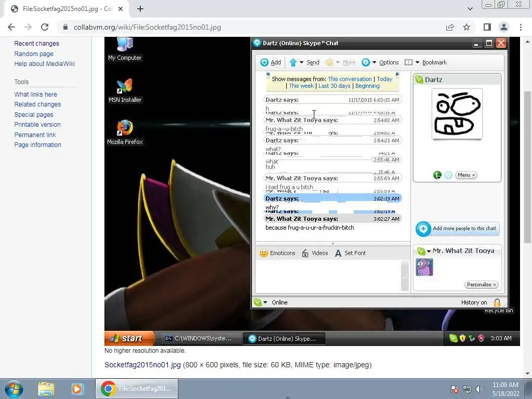Open Recent changes link

click(37, 44)
